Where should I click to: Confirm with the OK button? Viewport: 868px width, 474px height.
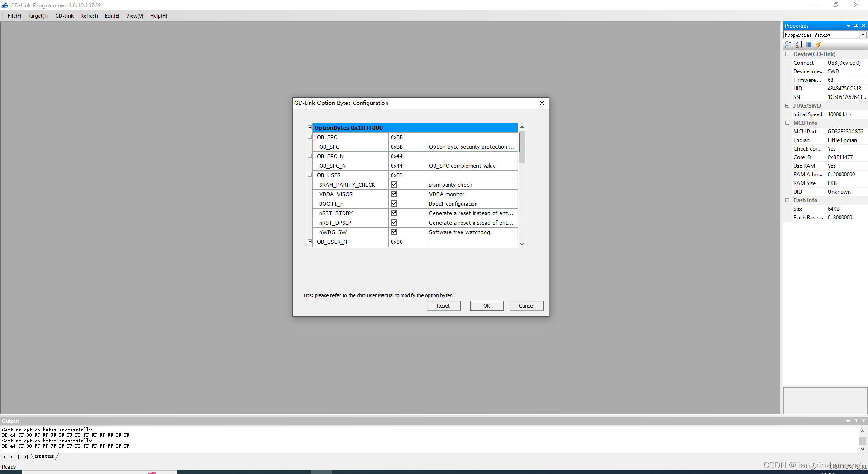[x=486, y=306]
